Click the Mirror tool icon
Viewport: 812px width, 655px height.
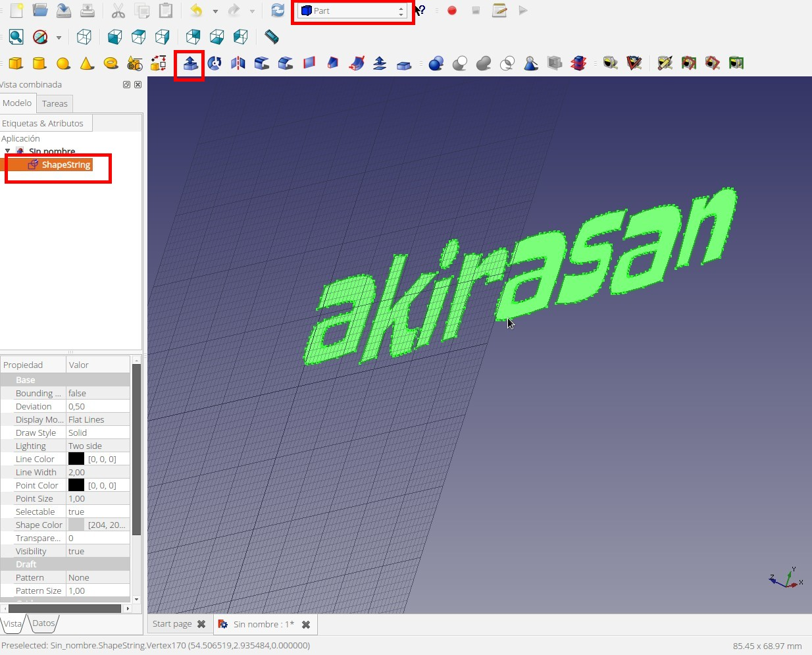(x=238, y=63)
